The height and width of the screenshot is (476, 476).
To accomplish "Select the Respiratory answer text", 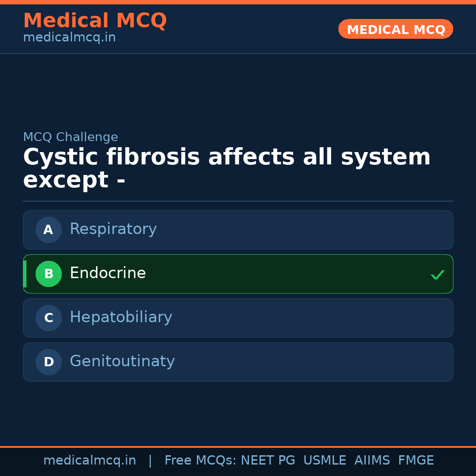I will [x=113, y=229].
